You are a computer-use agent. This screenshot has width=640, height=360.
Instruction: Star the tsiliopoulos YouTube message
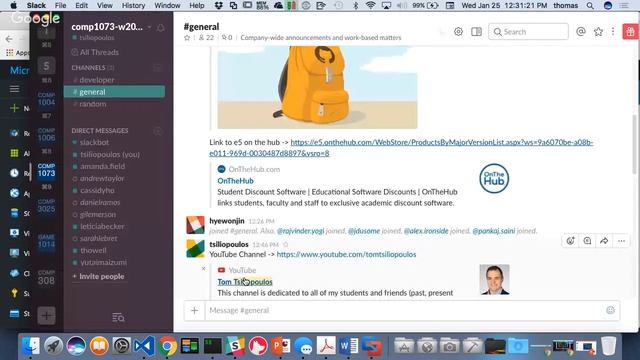[x=285, y=244]
